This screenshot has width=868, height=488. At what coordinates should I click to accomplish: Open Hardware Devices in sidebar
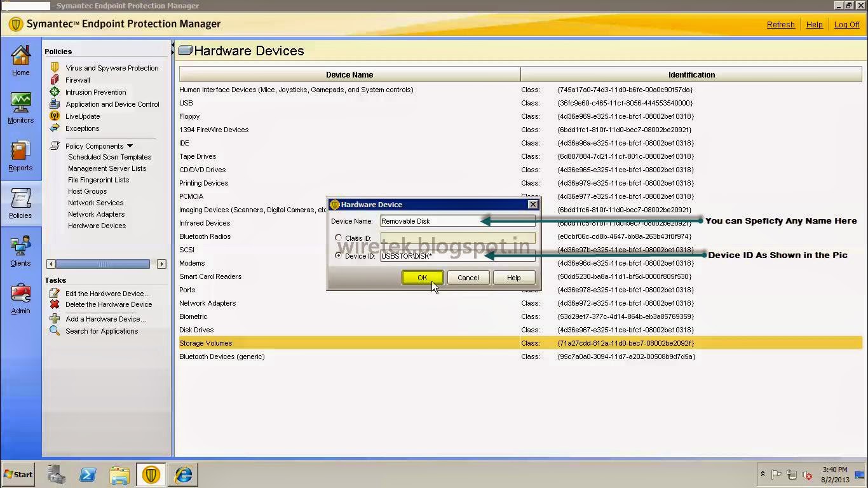pos(97,226)
